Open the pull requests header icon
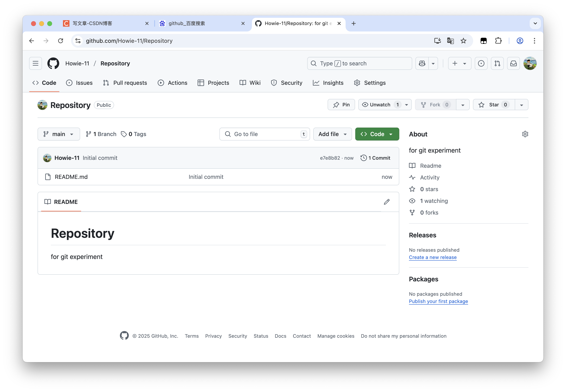The height and width of the screenshot is (392, 566). 497,63
